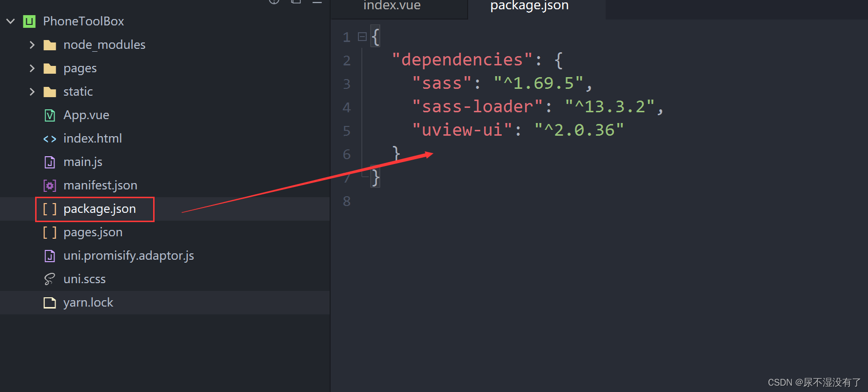The image size is (868, 392).
Task: Click the uni.scss sass icon
Action: point(50,279)
